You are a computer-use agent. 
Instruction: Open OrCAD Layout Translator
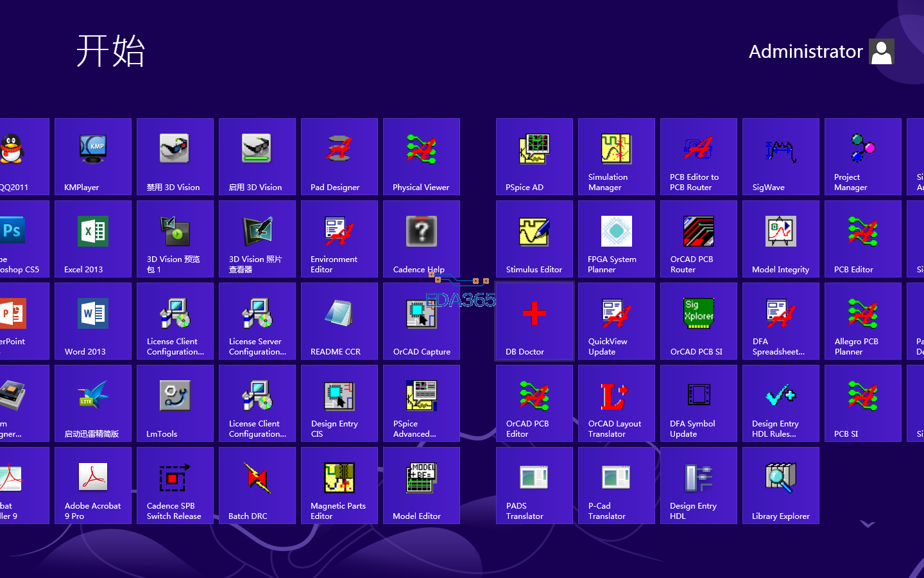click(617, 403)
